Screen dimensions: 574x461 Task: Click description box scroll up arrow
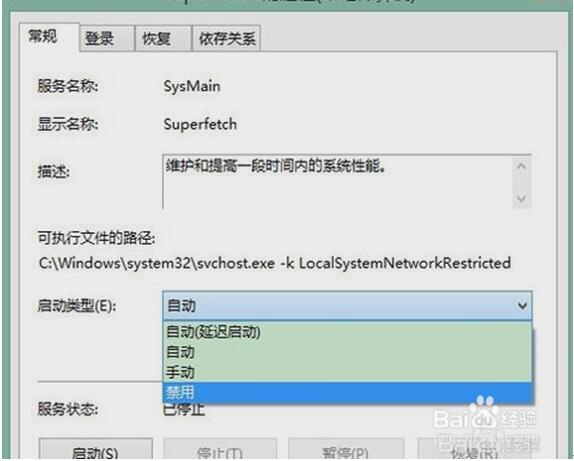[x=521, y=167]
